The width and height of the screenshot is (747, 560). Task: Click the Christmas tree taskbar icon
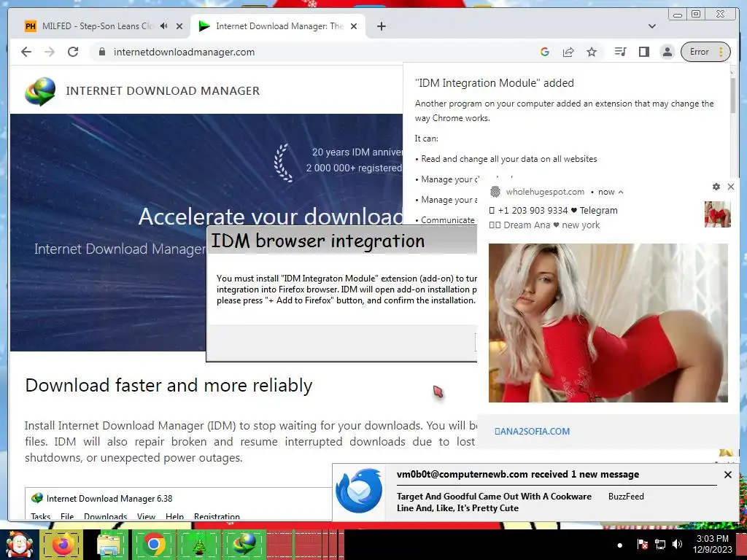(198, 545)
